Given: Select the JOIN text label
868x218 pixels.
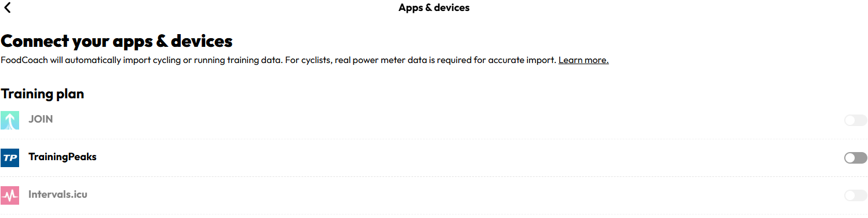Looking at the screenshot, I should click(x=41, y=119).
